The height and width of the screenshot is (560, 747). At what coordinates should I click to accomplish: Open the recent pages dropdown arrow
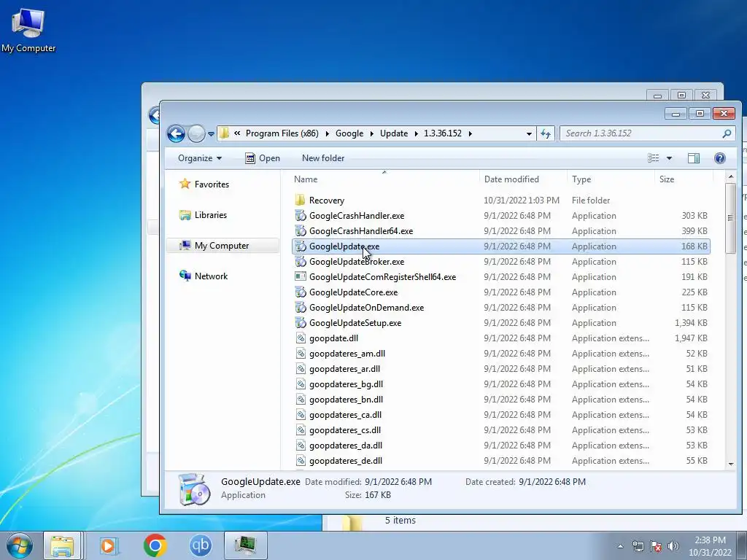pyautogui.click(x=211, y=134)
